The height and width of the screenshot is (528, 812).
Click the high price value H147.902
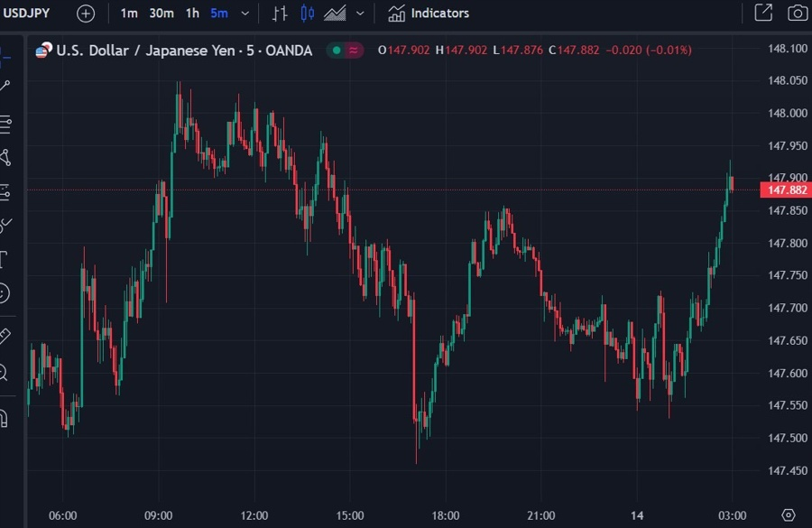click(x=461, y=51)
